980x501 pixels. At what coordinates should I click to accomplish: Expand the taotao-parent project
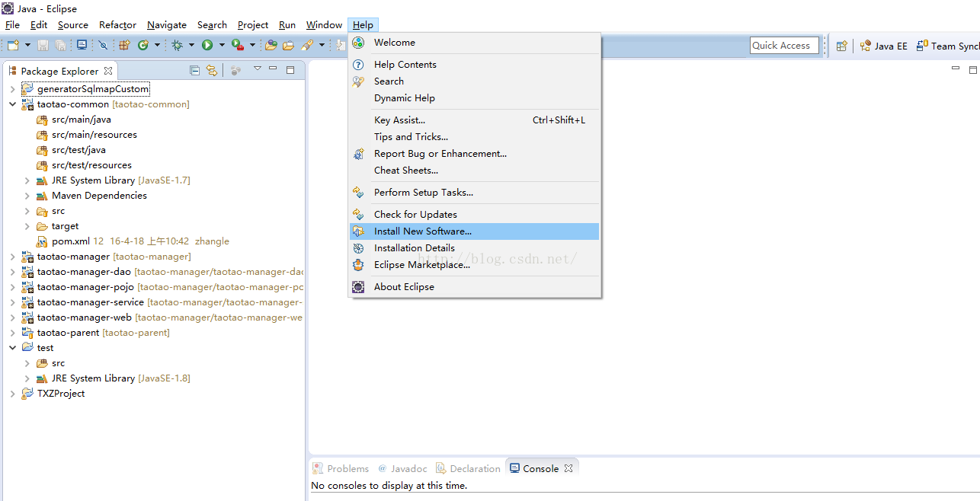(12, 333)
